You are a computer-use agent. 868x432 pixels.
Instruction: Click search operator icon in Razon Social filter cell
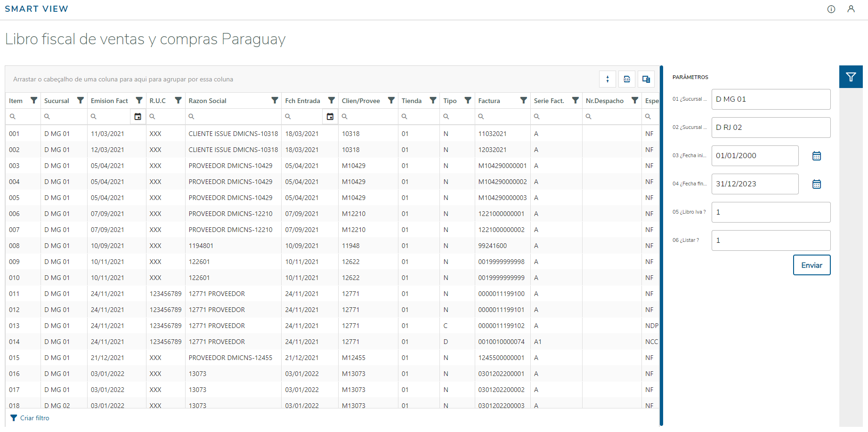pyautogui.click(x=191, y=116)
